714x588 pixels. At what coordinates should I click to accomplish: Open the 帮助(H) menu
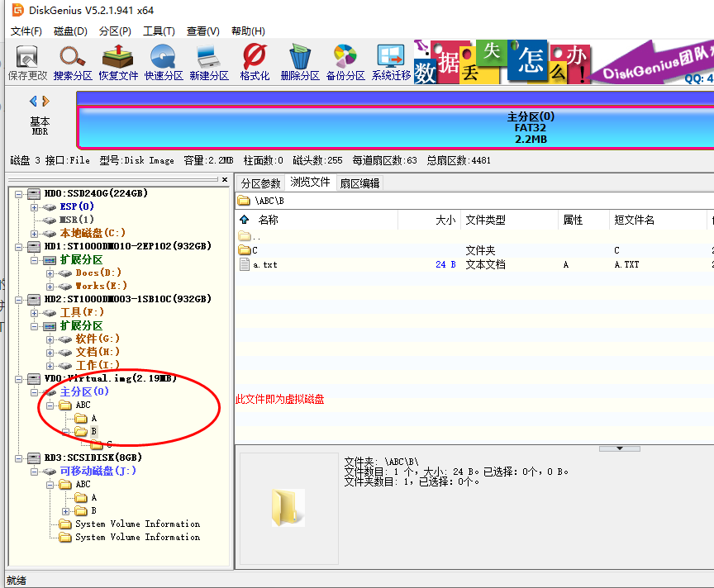coord(248,31)
